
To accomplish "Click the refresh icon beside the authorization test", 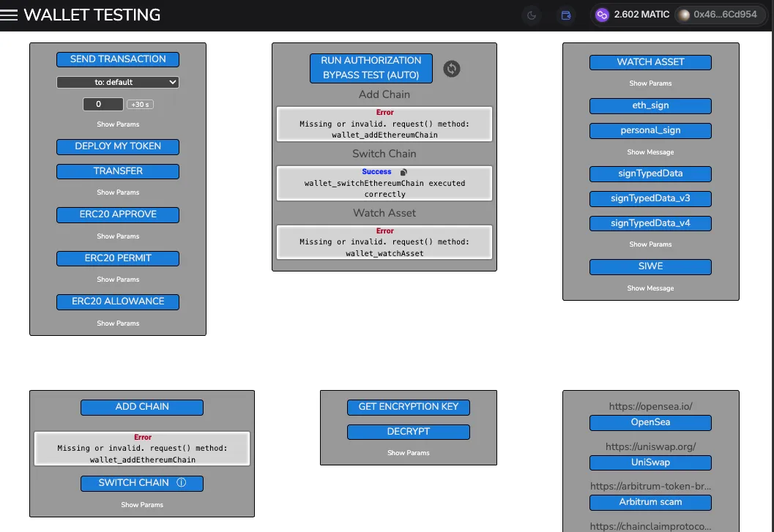I will (452, 68).
